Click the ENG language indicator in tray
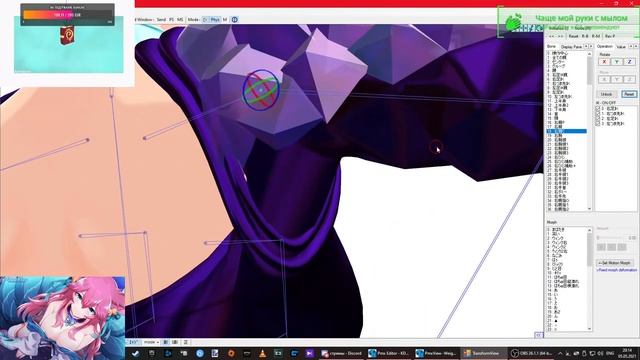Screen dimensions: 640x360 pos(610,353)
